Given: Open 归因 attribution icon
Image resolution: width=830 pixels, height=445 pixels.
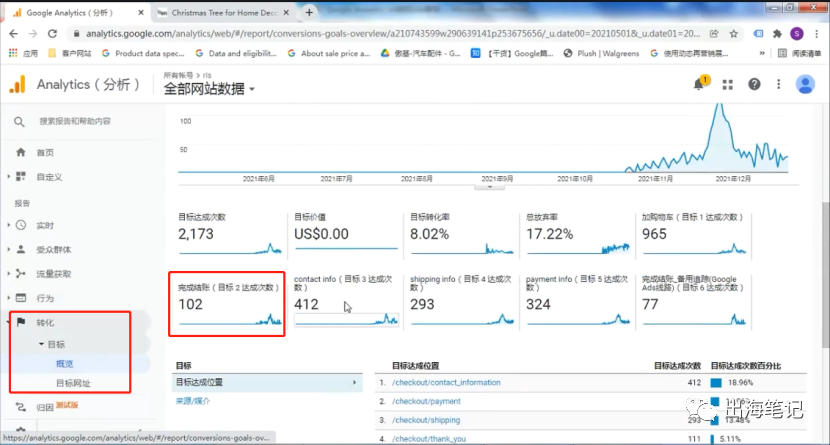Looking at the screenshot, I should click(21, 407).
